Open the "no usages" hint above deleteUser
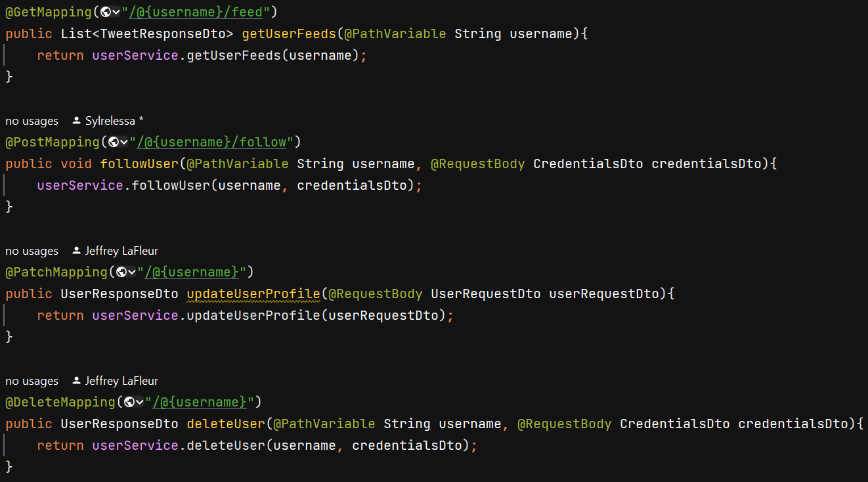 tap(32, 381)
